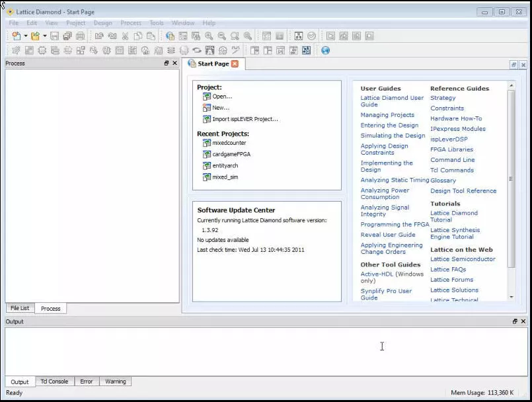Open recent project mixedcounter
This screenshot has width=532, height=402.
[x=229, y=143]
